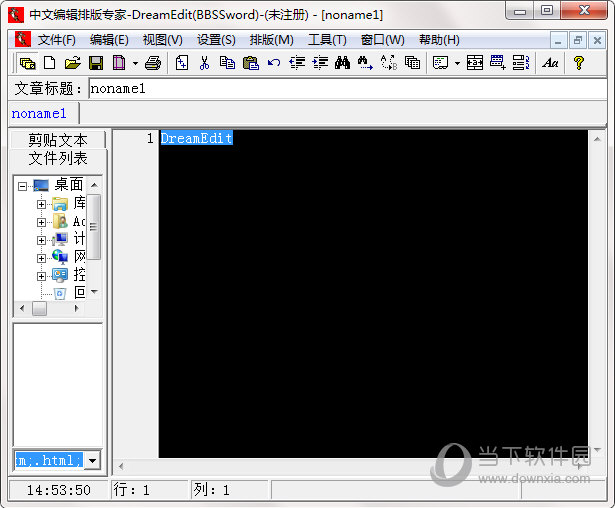Switch to the 剪贴文本 panel tab
Image resolution: width=615 pixels, height=508 pixels.
(58, 140)
